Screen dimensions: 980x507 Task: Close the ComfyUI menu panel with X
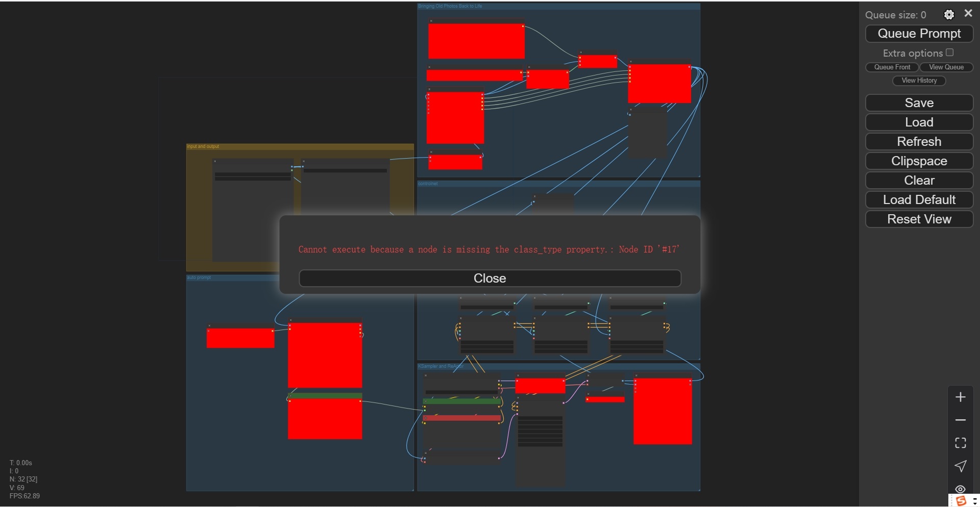click(x=968, y=14)
